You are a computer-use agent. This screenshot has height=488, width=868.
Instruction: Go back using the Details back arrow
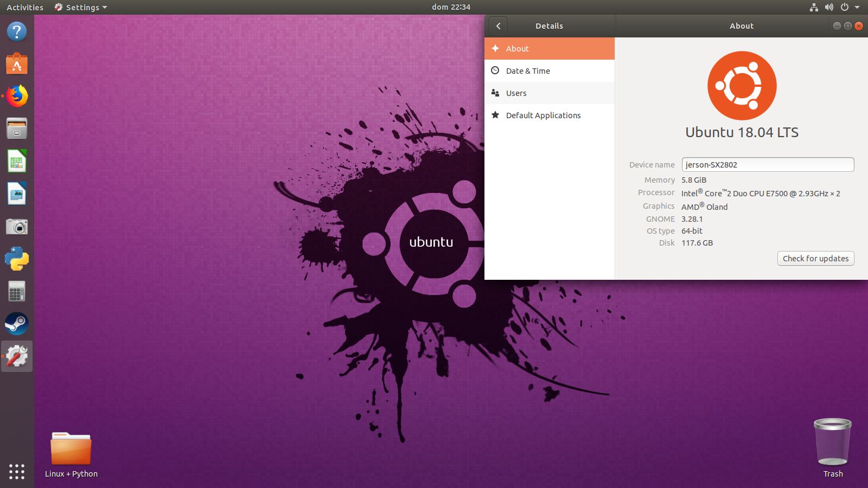click(x=497, y=25)
